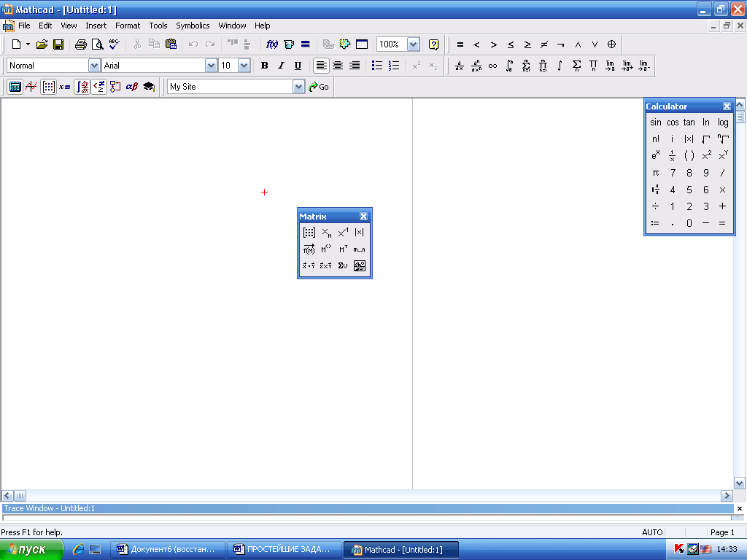Click sin in Calculator palette
This screenshot has height=560, width=747.
[x=656, y=122]
